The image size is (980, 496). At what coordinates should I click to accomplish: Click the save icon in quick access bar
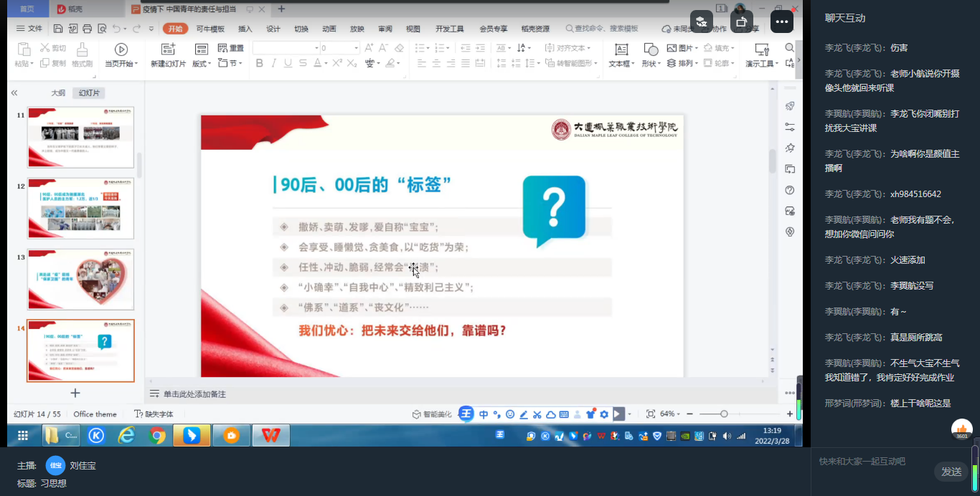(57, 29)
